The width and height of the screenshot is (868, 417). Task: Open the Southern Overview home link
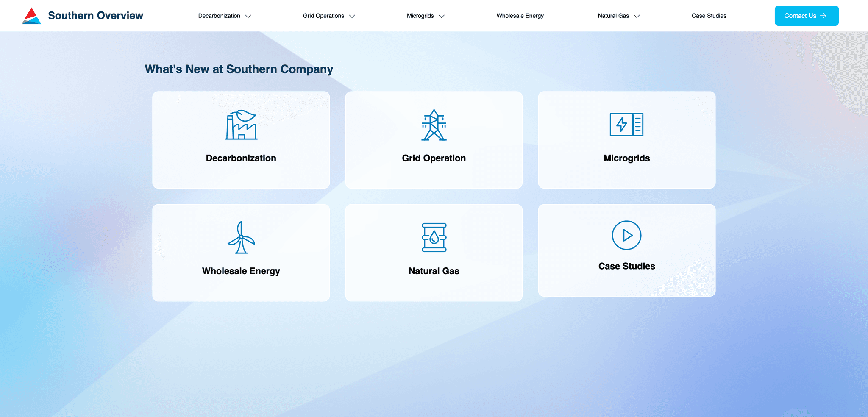95,16
